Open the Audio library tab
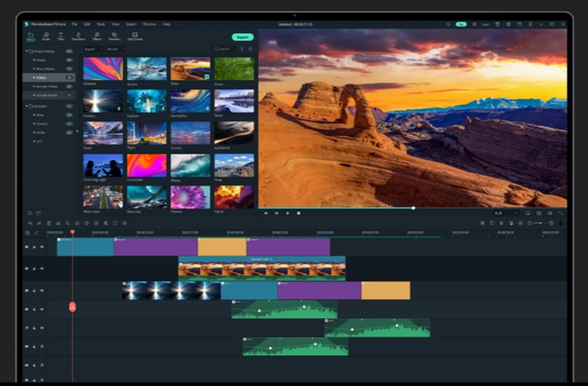The image size is (588, 386). coord(46,36)
